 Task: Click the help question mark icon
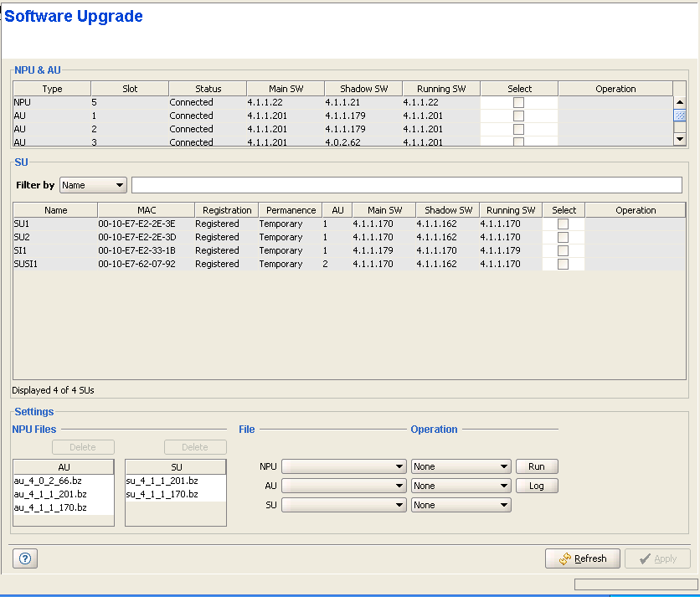(24, 559)
